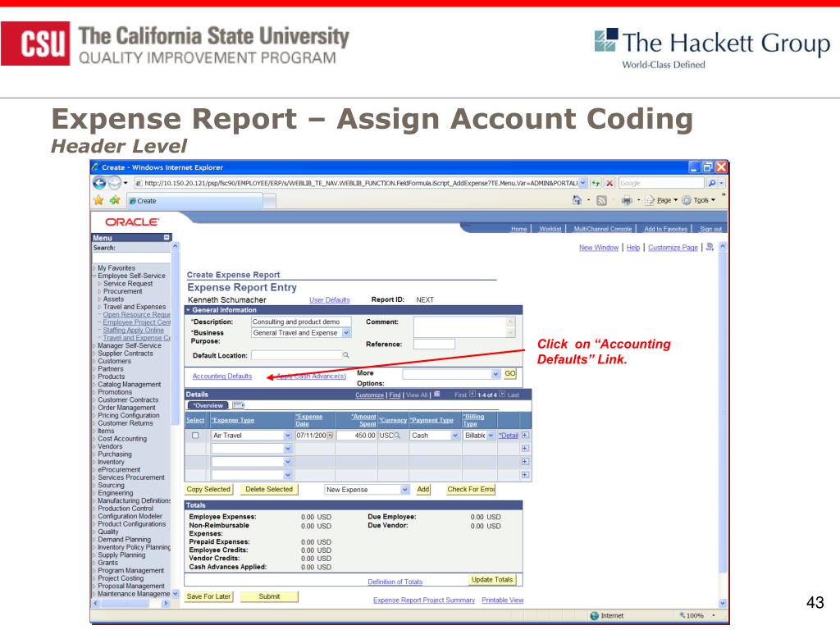This screenshot has height=630, width=840.
Task: Click the Add button beside New Expense
Action: 423,490
